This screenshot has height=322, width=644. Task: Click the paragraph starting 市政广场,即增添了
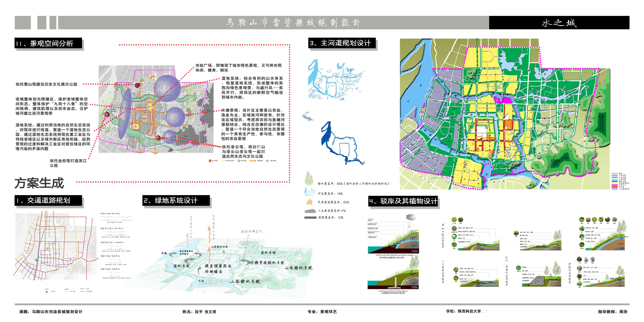(x=239, y=68)
